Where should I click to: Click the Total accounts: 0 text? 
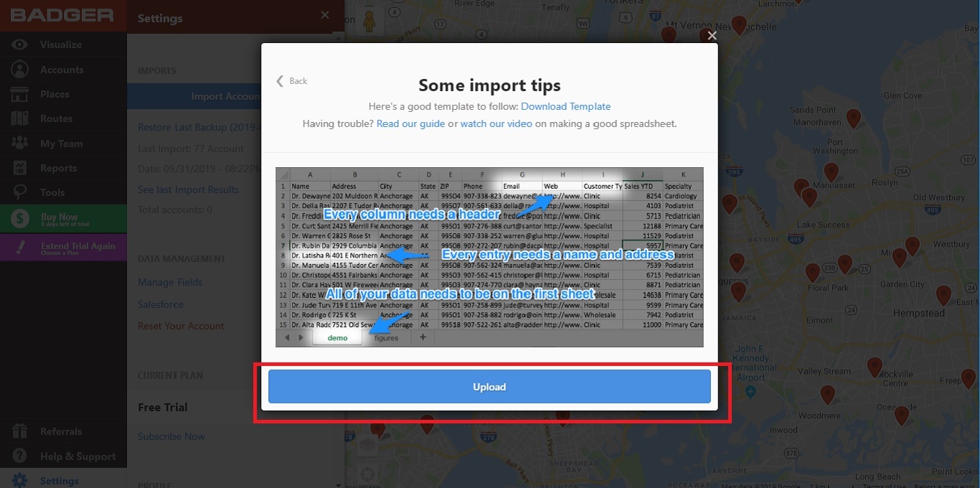(x=175, y=210)
